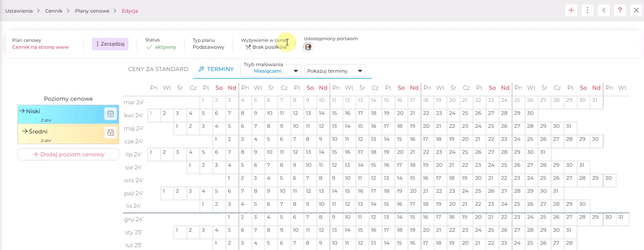
Task: Click the portal logo under Udostępniony portalom
Action: pos(308,47)
